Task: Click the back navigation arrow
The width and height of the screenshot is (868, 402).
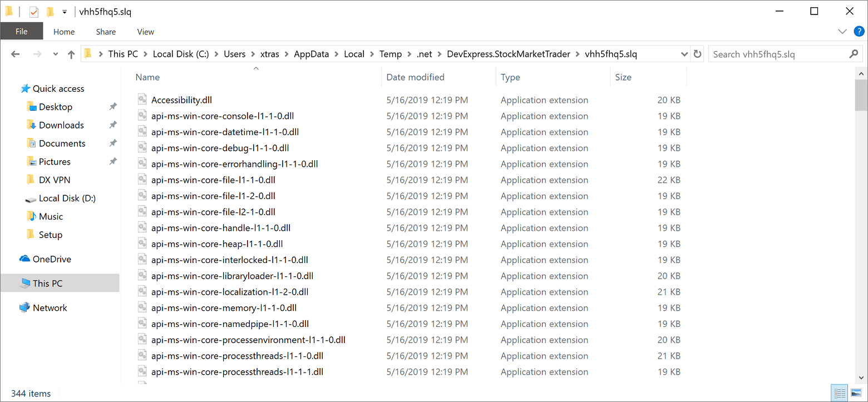Action: point(15,53)
